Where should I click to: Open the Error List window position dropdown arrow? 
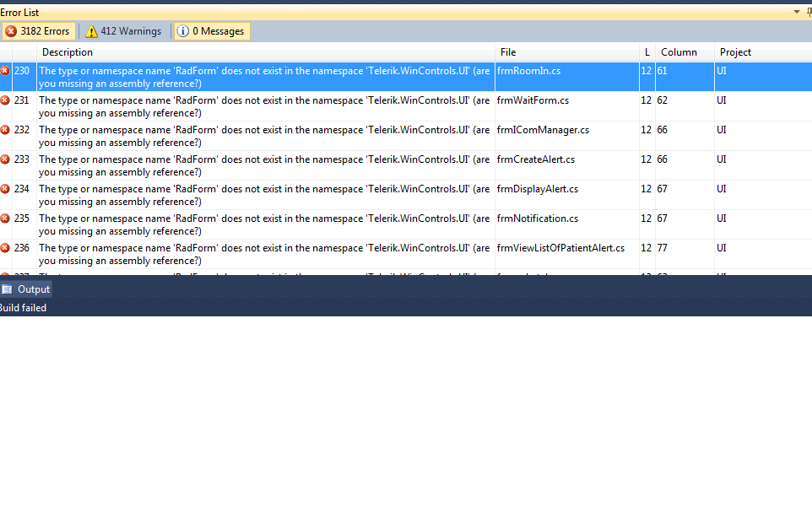coord(797,12)
